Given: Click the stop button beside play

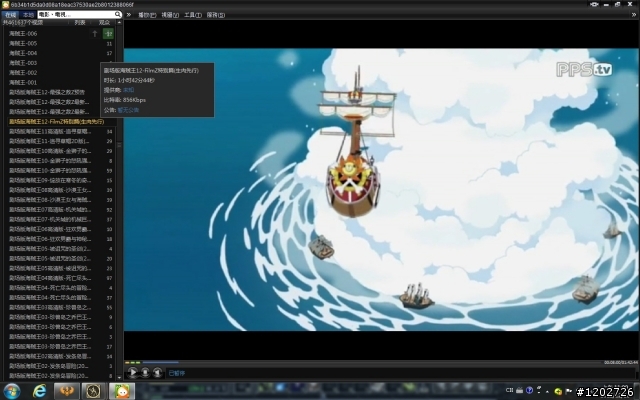Looking at the screenshot, I should tap(145, 372).
